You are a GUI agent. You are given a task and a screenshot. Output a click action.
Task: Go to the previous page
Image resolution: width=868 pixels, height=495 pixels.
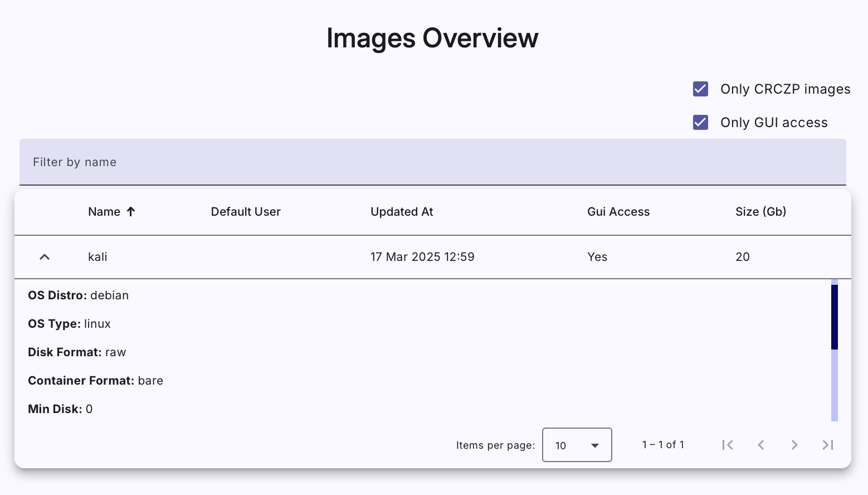point(761,445)
